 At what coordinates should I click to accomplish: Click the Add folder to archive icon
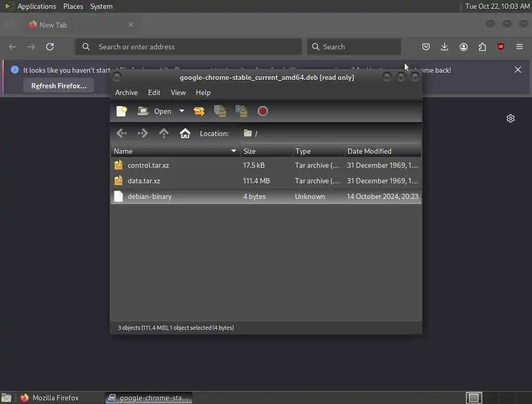(241, 111)
